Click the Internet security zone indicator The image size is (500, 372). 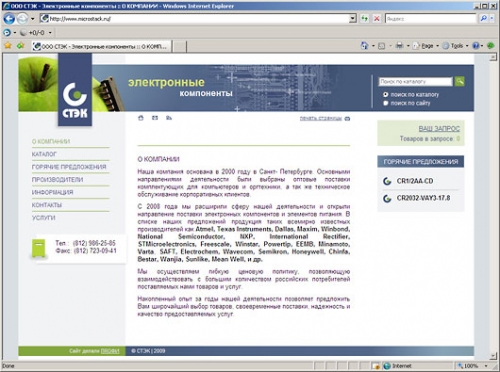(397, 366)
